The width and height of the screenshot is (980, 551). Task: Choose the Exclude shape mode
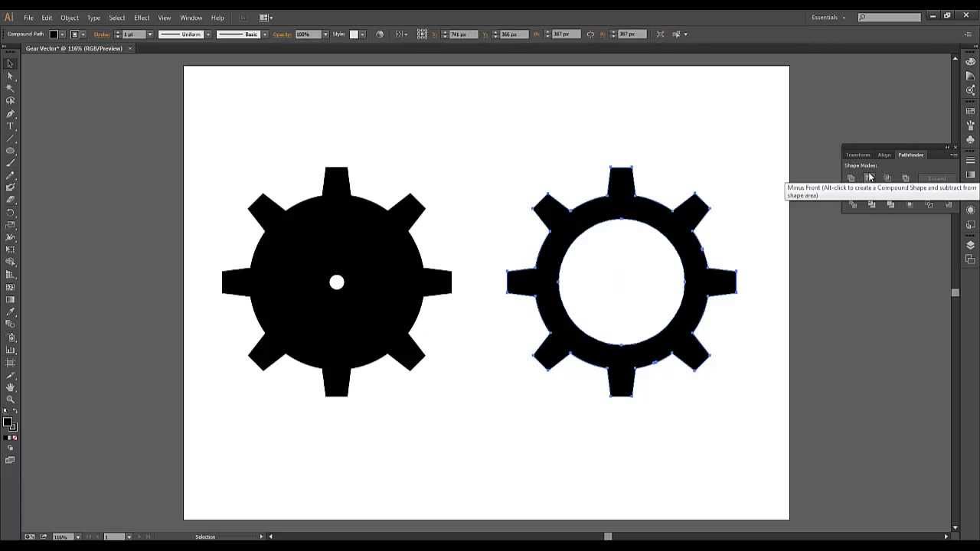coord(906,178)
